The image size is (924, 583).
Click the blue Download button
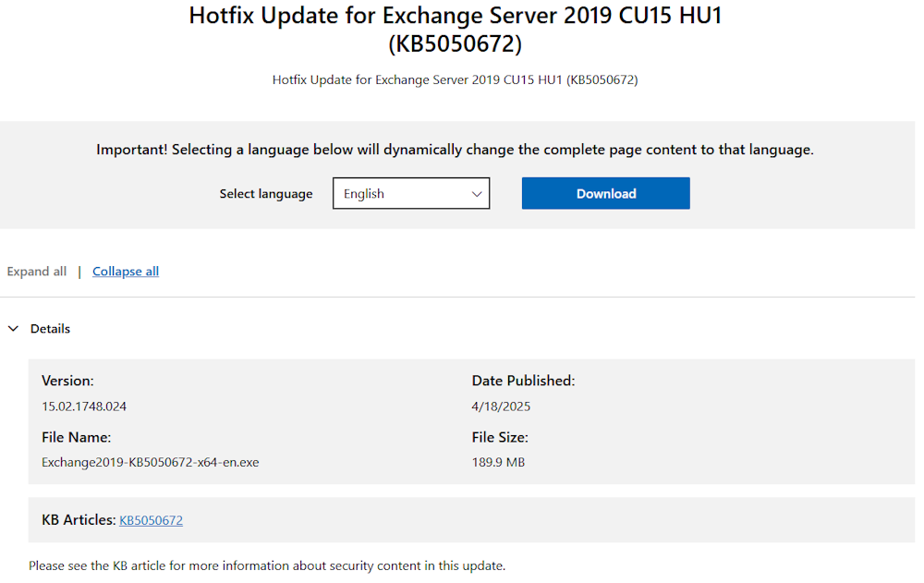pyautogui.click(x=606, y=193)
